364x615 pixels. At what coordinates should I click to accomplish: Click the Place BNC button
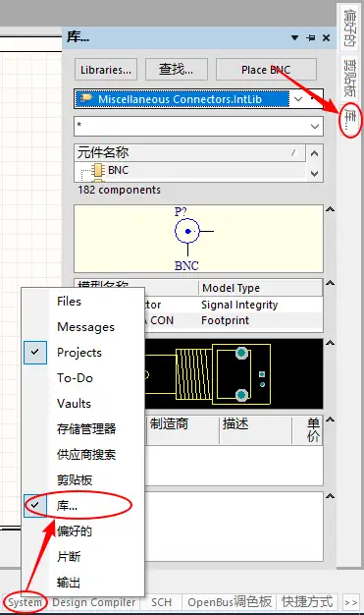click(266, 70)
